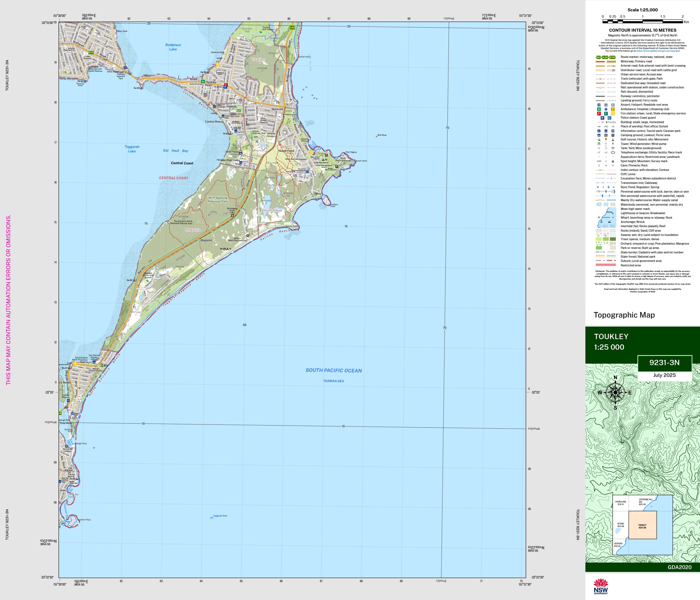Click the Camping ground triangle legend icon
Screen dimensions: 700x600
click(x=599, y=135)
